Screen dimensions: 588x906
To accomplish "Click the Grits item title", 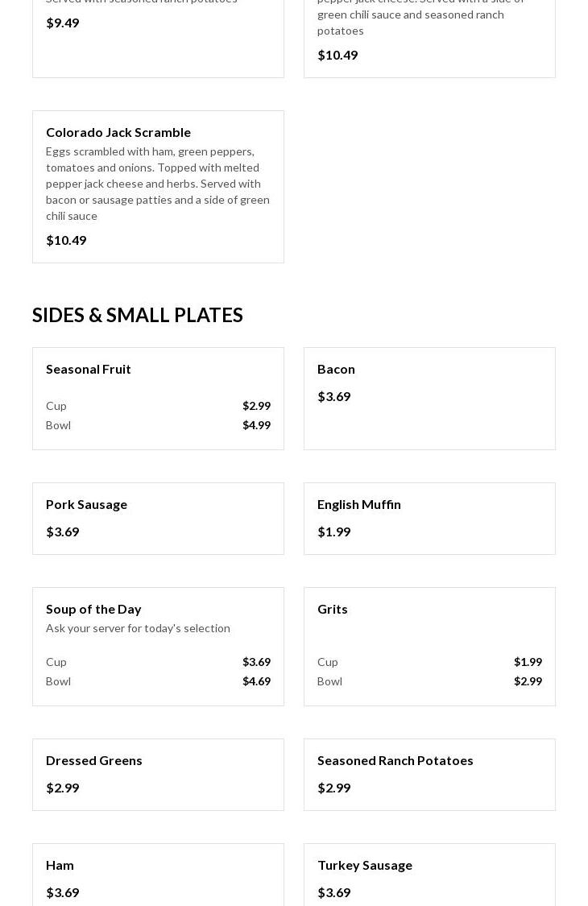I will 332,609.
